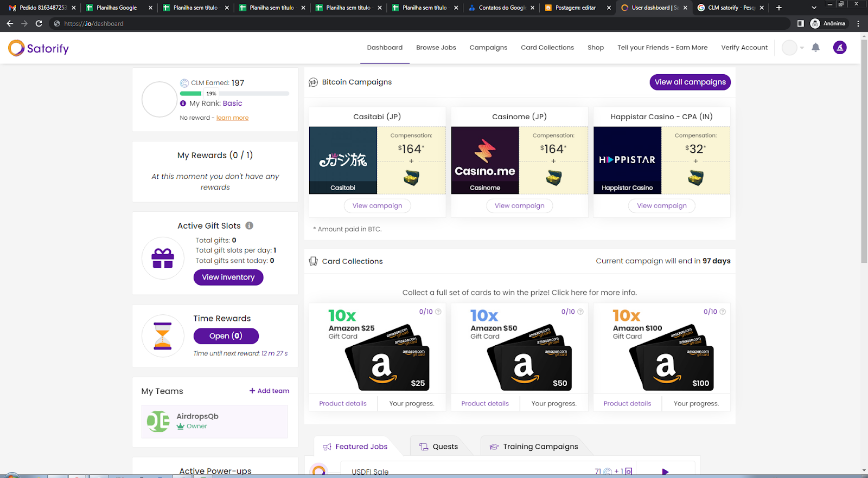Open Verify Account page

click(x=744, y=48)
